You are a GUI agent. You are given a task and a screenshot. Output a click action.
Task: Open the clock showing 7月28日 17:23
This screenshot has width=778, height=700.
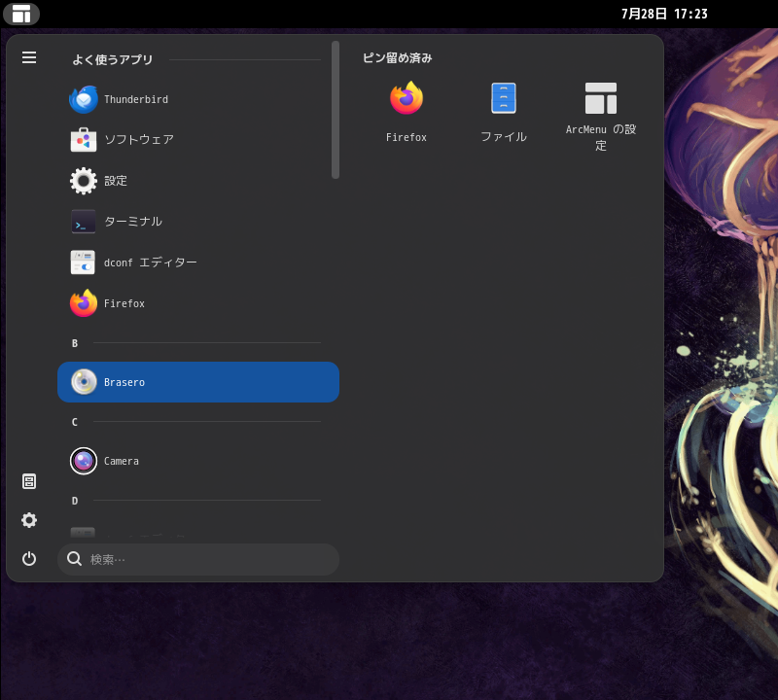(664, 14)
